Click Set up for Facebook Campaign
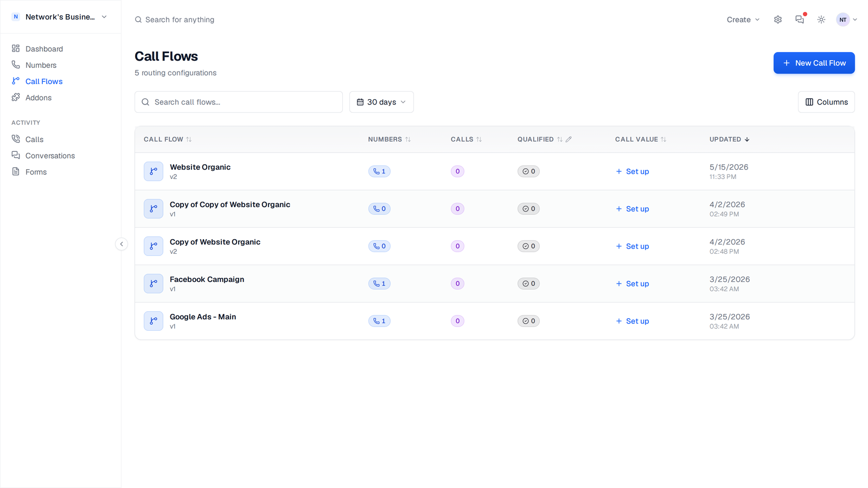The width and height of the screenshot is (868, 488). point(633,284)
